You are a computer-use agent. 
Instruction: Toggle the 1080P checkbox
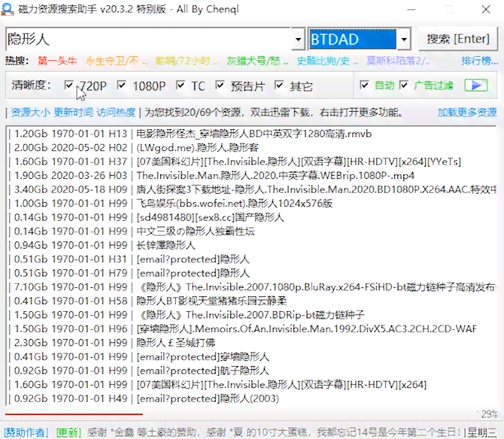tap(121, 85)
